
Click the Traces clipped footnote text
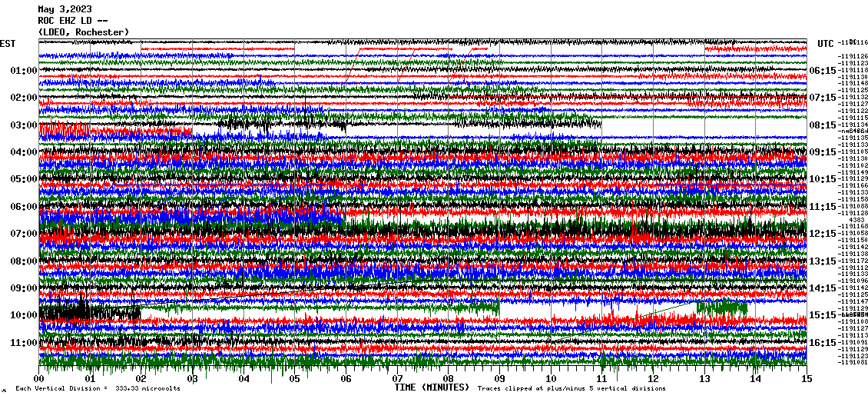tap(571, 389)
